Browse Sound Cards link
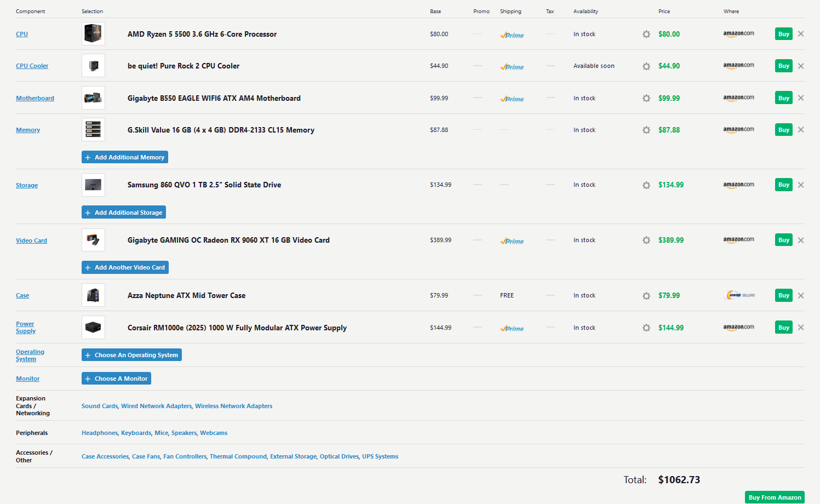This screenshot has height=504, width=820. click(x=100, y=406)
